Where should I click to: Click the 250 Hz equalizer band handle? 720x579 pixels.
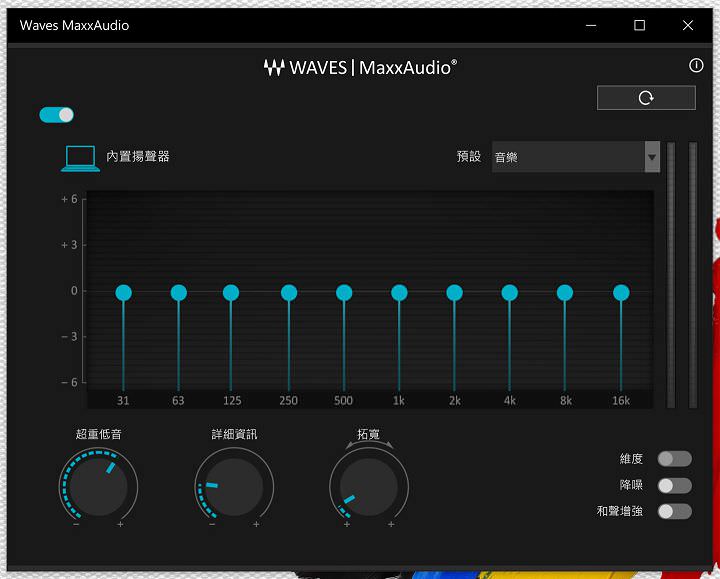tap(289, 292)
